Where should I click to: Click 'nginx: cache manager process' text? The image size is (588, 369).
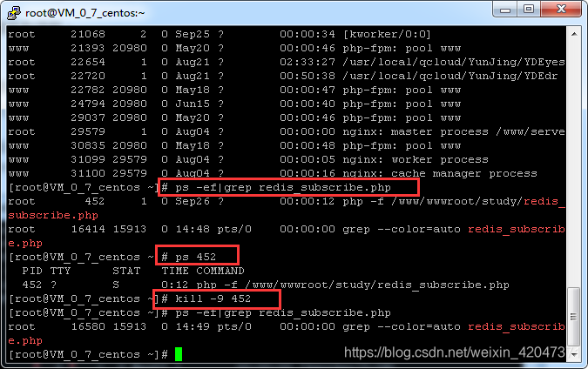440,173
